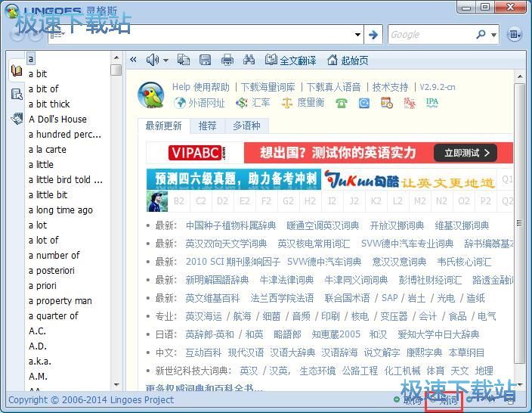Click the print toolbar icon
Image resolution: width=532 pixels, height=413 pixels.
tap(227, 60)
